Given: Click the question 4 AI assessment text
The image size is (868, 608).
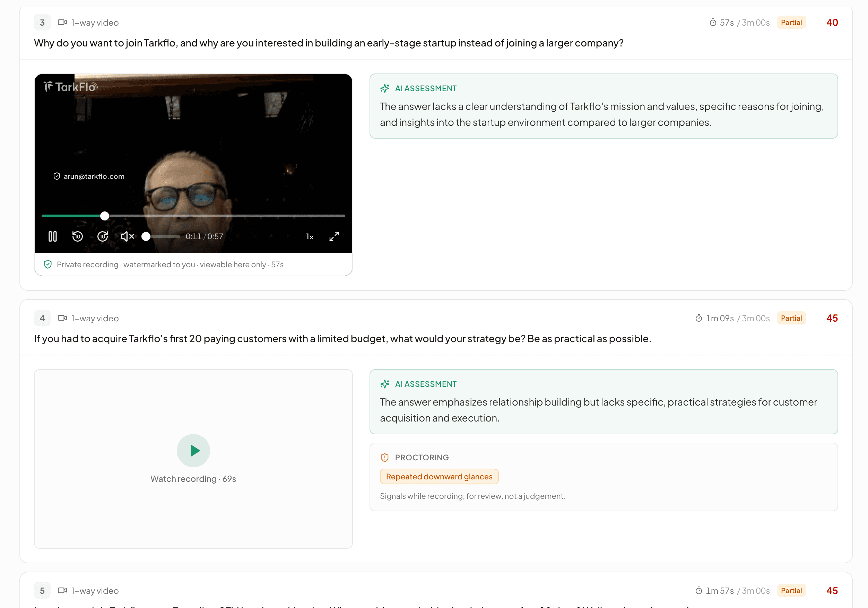Looking at the screenshot, I should tap(598, 410).
